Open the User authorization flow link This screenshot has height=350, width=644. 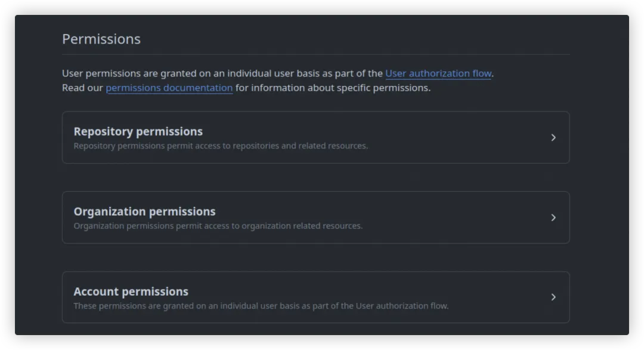point(438,73)
